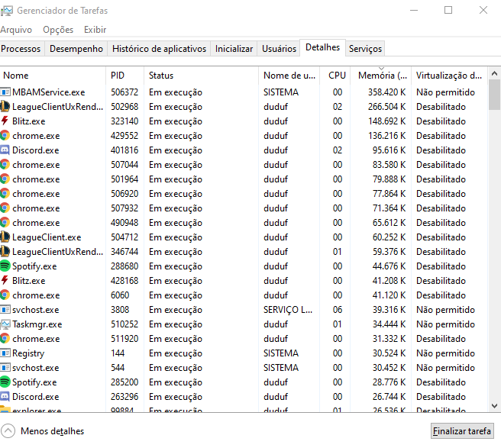Open the Histórico de aplicativos tab
Image resolution: width=501 pixels, height=448 pixels.
[x=159, y=49]
